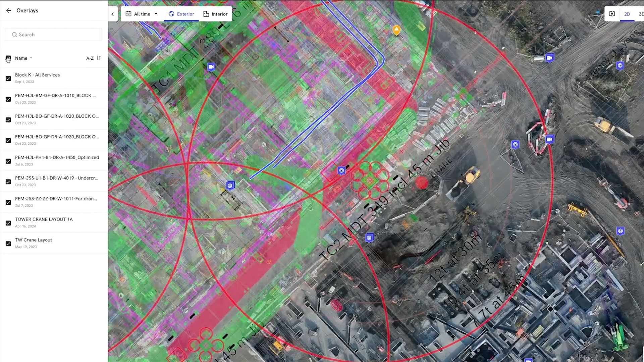Viewport: 644px width, 362px height.
Task: Open the video camera marker near TC1 label
Action: pos(211,67)
